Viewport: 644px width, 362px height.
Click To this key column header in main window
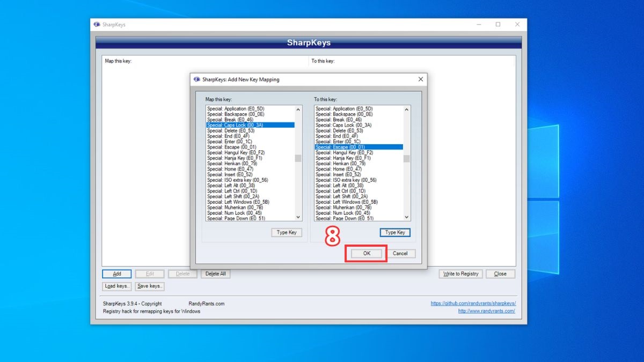click(x=412, y=61)
